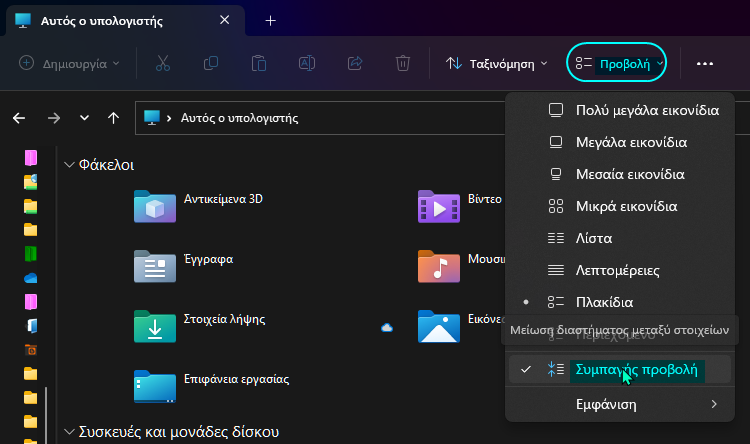Choose Λεπτομέρειες view option

(x=620, y=270)
